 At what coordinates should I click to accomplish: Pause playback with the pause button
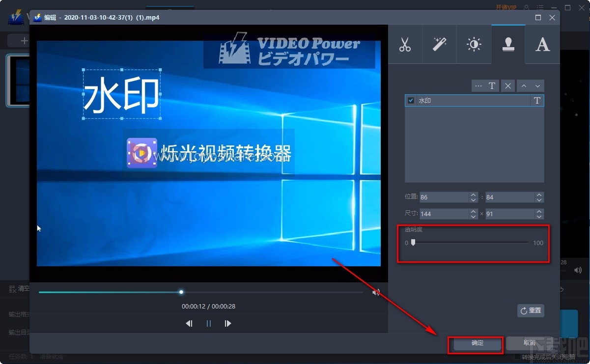click(208, 323)
